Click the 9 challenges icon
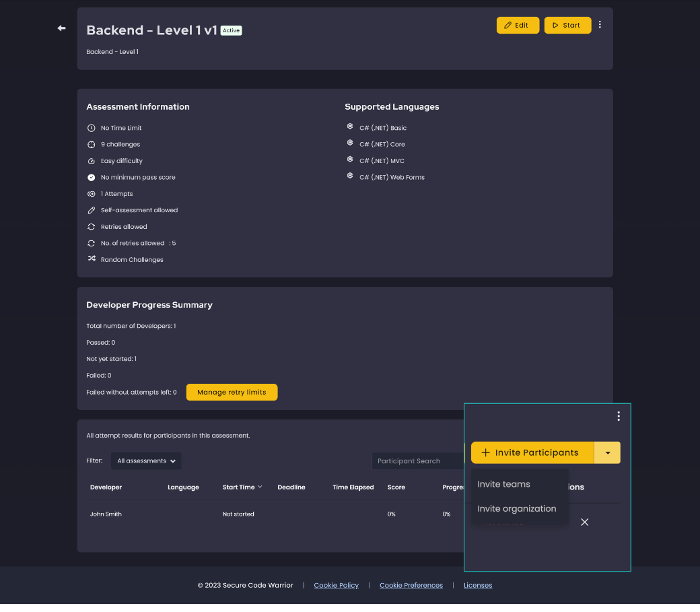The height and width of the screenshot is (612, 700). [x=91, y=145]
